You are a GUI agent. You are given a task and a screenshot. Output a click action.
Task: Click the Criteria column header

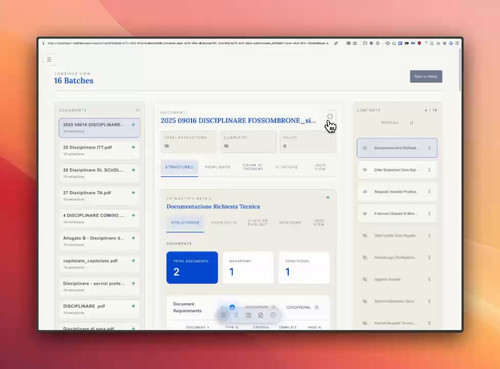(261, 327)
